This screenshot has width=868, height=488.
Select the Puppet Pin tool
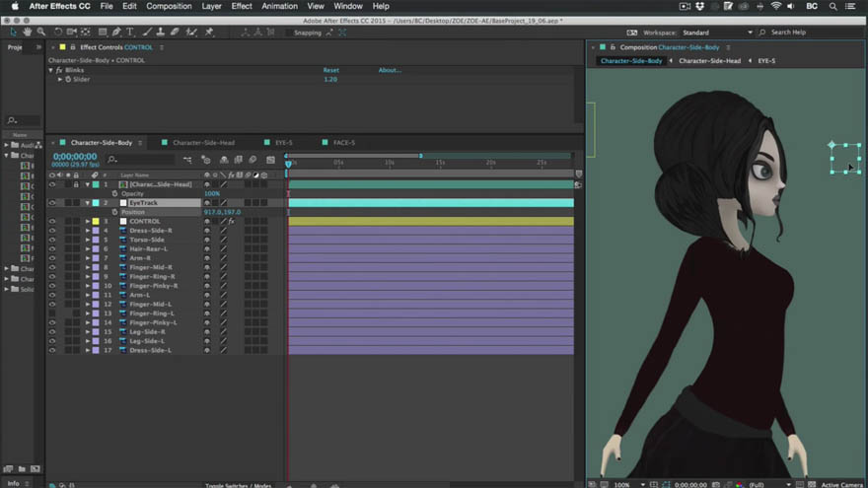point(209,33)
